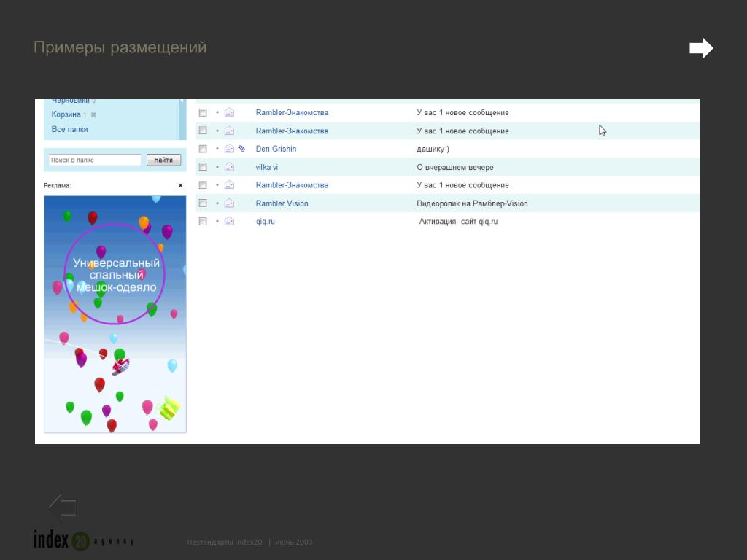The width and height of the screenshot is (747, 560).
Task: Click ad text Универсальный спальный мешок-одеяло
Action: 116,275
